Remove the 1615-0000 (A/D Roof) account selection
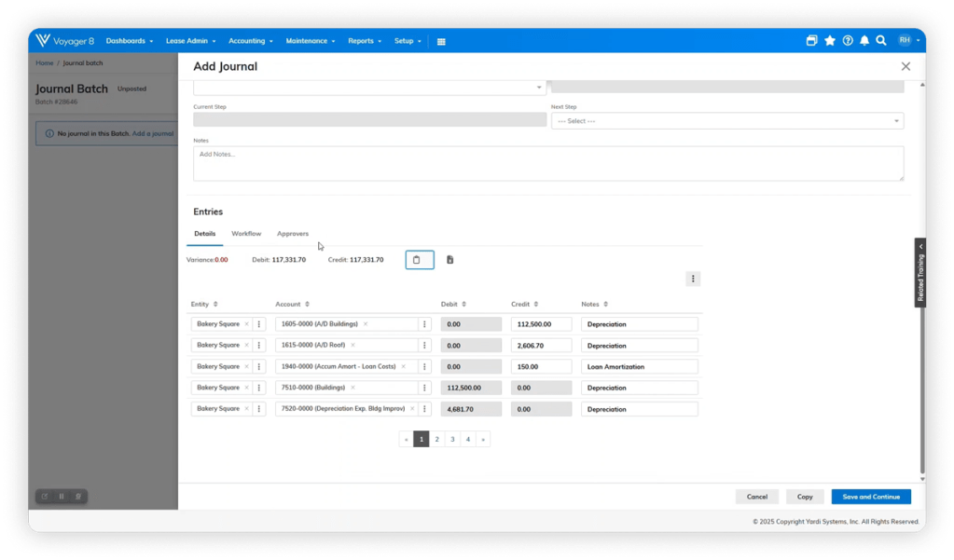Screen dimensions: 954x560 (353, 346)
